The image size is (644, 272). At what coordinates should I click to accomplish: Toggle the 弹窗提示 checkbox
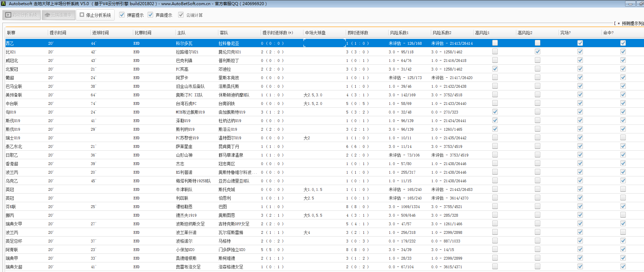coord(122,15)
